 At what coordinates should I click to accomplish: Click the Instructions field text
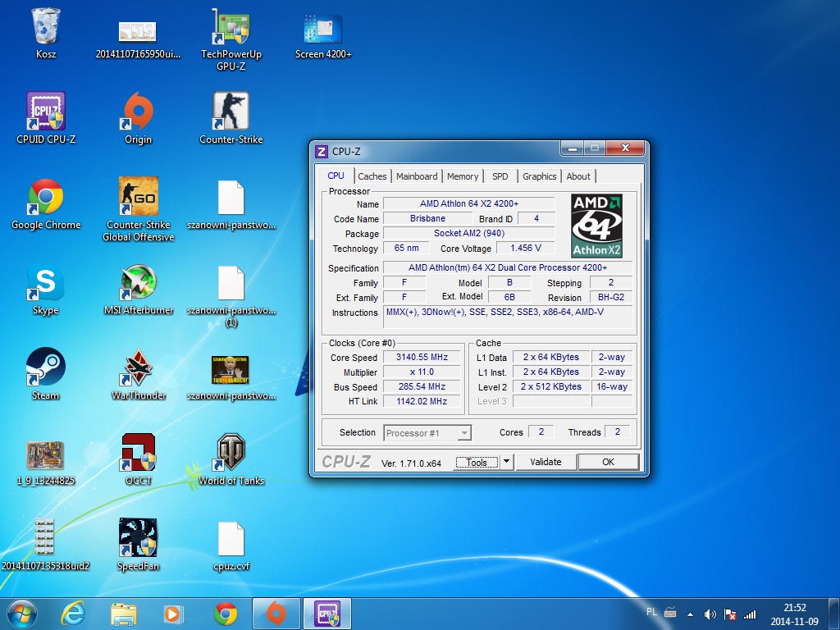coord(507,317)
